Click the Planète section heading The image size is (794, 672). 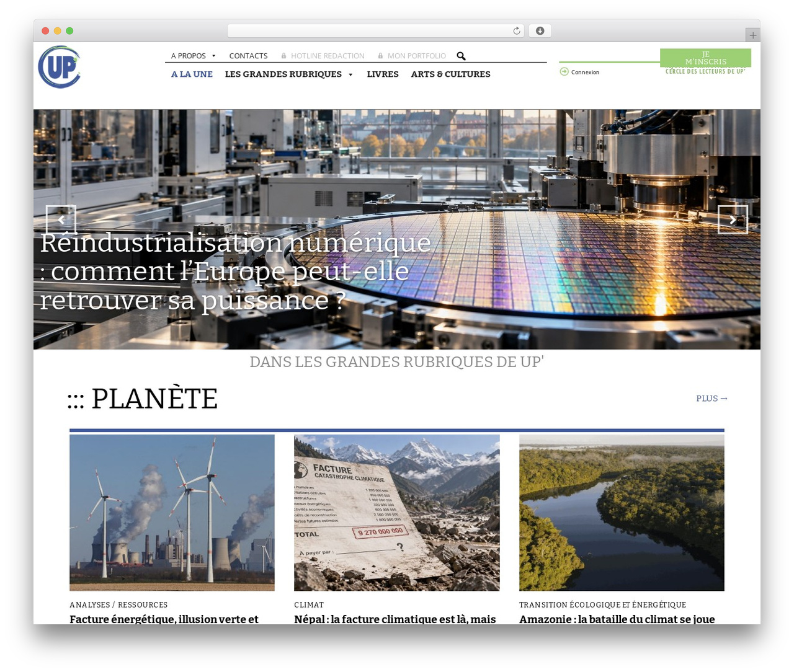coord(143,399)
